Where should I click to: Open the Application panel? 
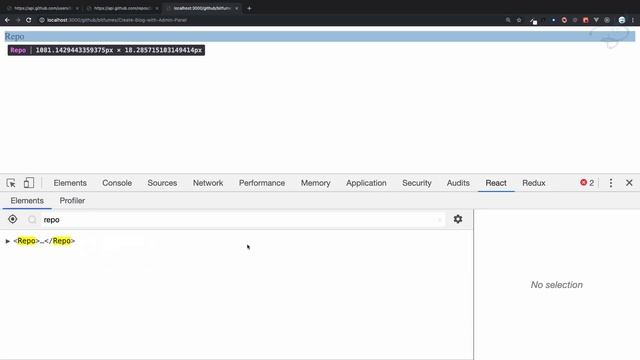[x=366, y=183]
